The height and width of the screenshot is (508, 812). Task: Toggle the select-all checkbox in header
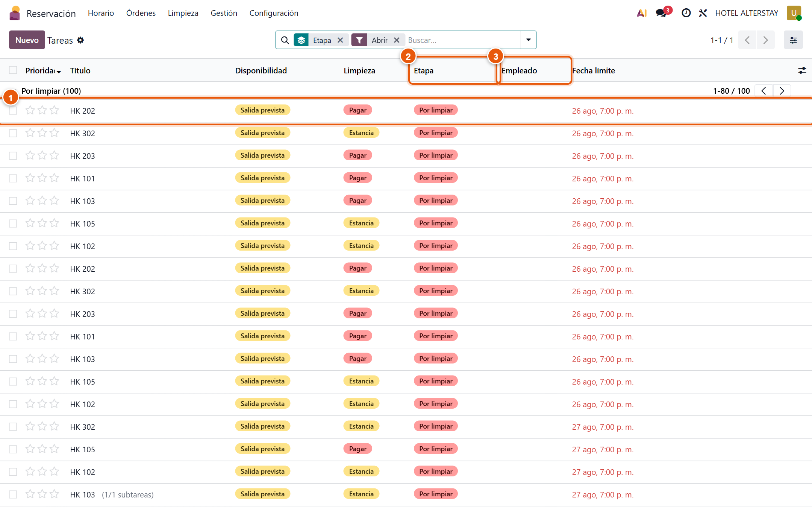click(x=13, y=70)
